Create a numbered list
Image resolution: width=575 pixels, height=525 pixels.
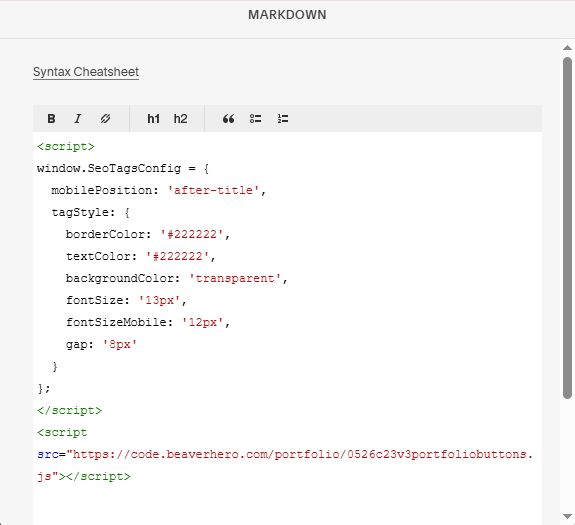point(283,119)
